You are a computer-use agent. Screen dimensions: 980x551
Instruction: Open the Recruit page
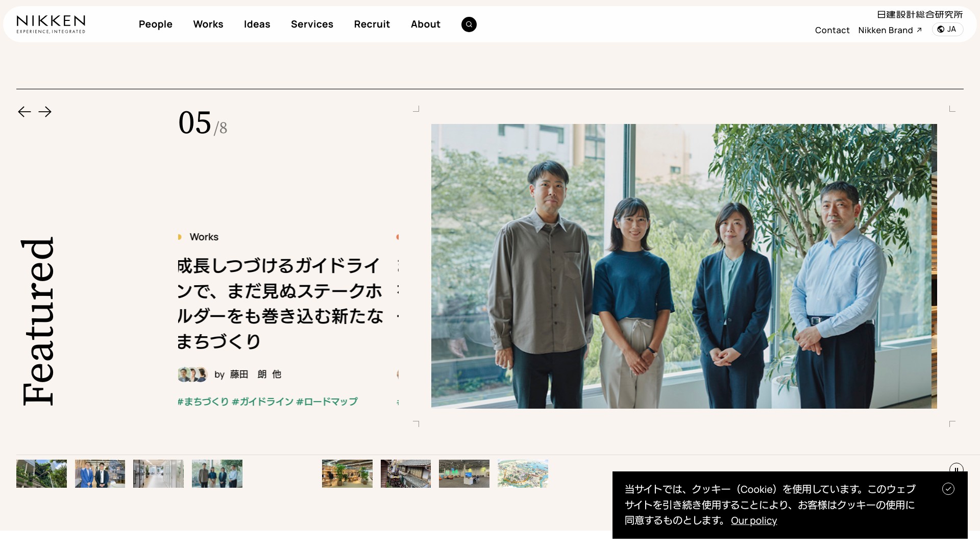[x=372, y=24]
